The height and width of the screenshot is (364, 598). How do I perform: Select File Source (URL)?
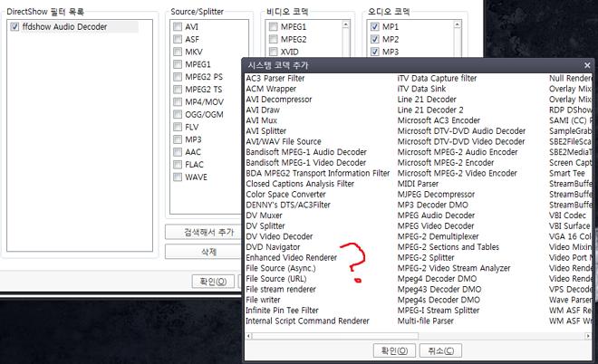click(276, 279)
